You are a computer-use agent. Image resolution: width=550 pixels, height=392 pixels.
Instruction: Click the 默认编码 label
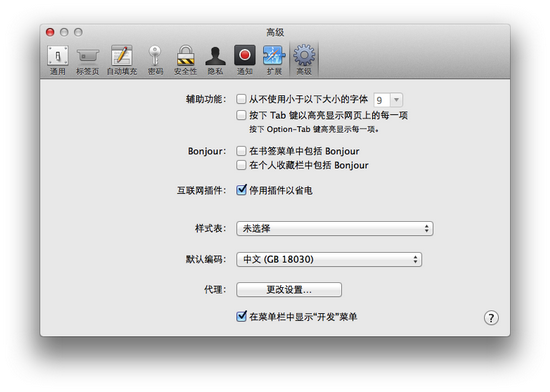pos(206,259)
